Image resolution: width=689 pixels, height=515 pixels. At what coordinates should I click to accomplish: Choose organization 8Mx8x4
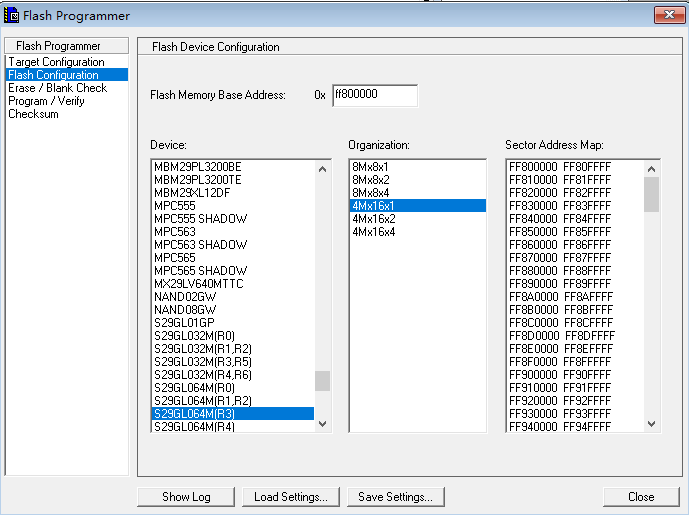[418, 193]
